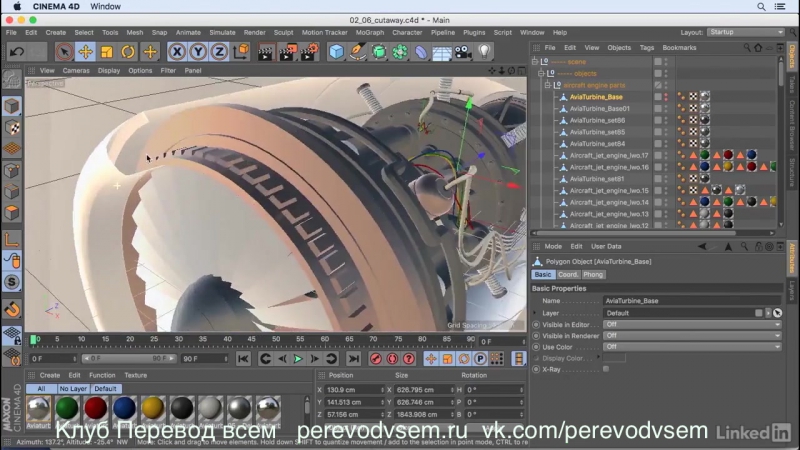Toggle visibility dots for AviaTurbine_Base01

668,108
